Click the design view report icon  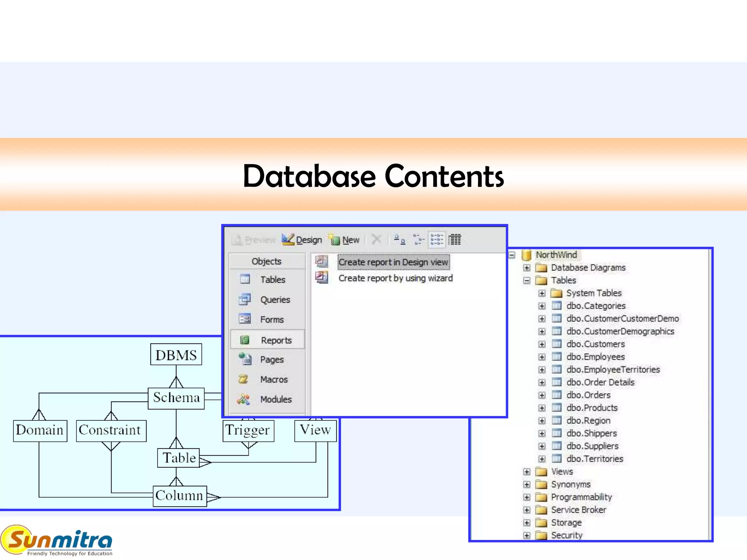tap(322, 261)
